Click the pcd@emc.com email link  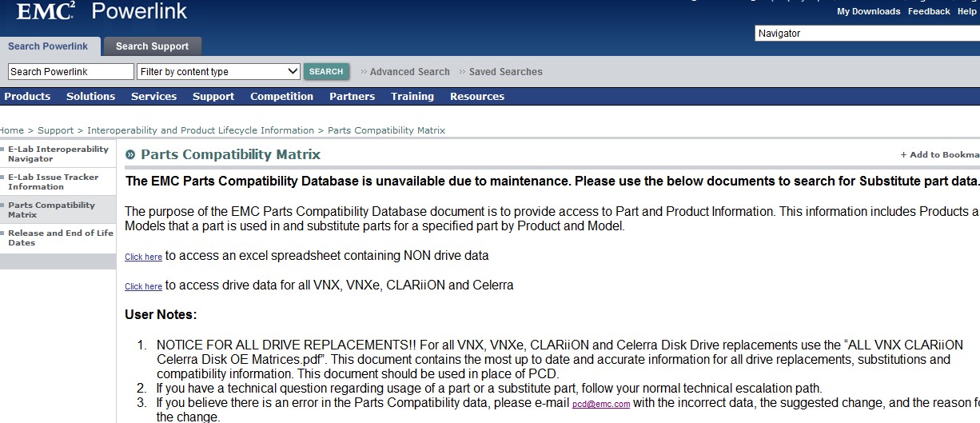click(601, 405)
